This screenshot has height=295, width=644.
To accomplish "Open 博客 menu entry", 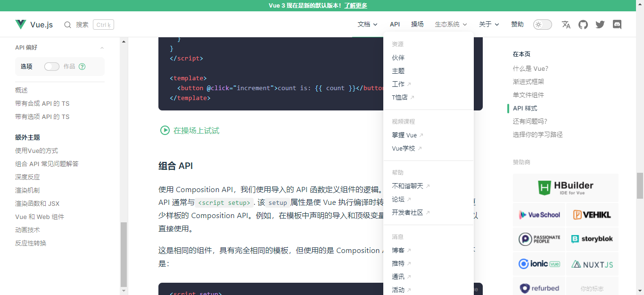I will click(402, 250).
